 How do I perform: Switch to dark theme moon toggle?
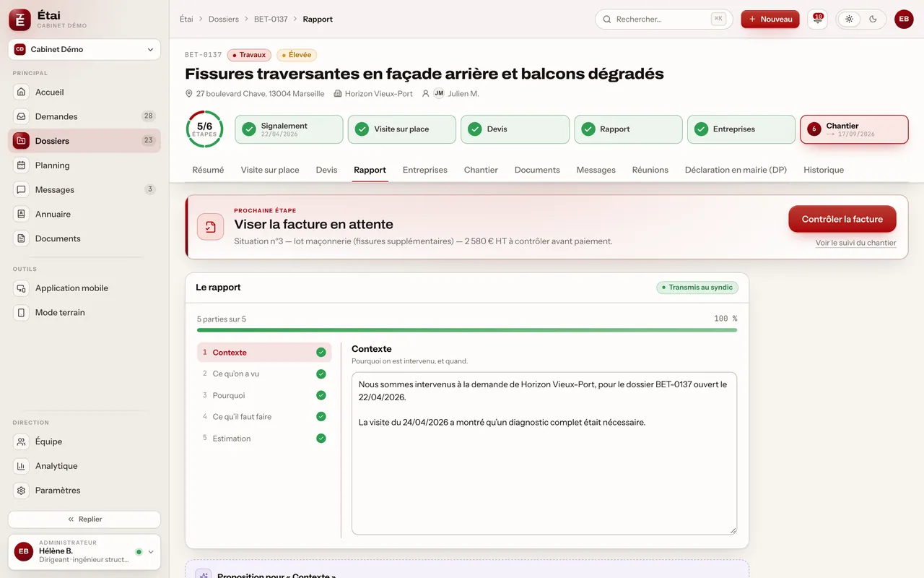[873, 20]
